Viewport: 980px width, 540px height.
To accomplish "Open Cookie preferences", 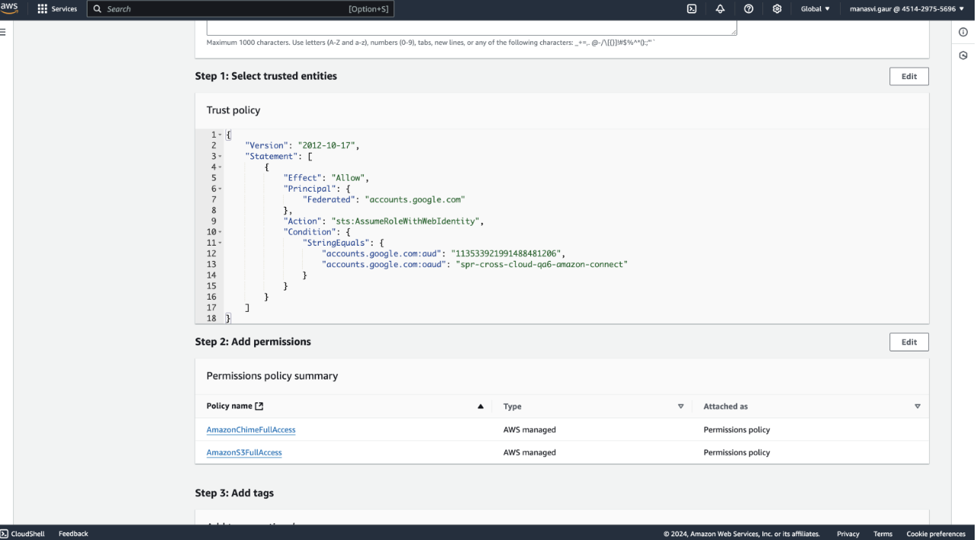I will tap(936, 534).
